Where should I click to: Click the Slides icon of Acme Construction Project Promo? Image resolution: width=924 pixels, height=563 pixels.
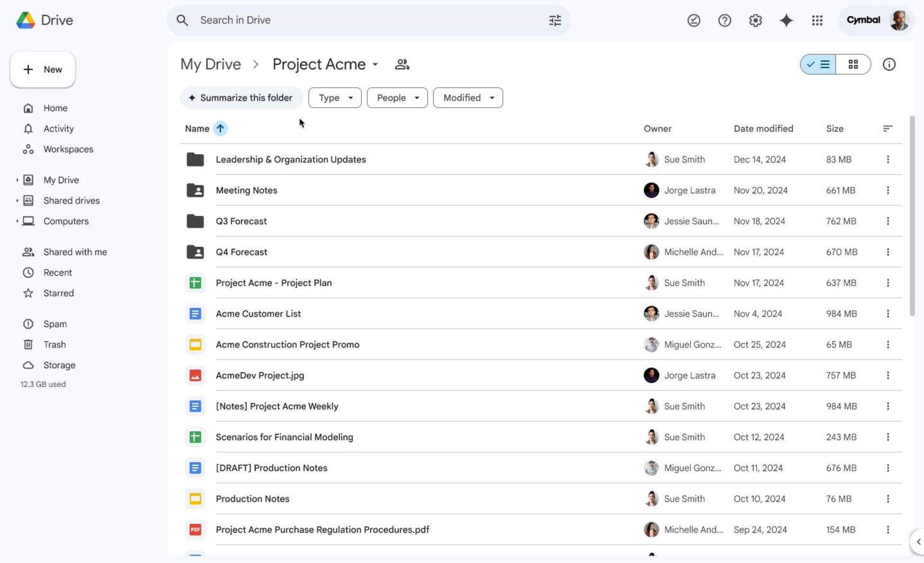[x=195, y=345]
